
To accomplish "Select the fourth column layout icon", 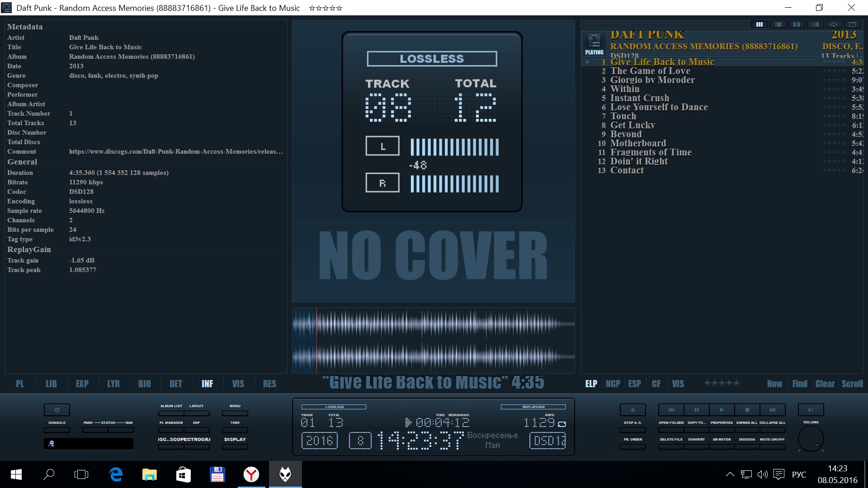I will point(815,24).
